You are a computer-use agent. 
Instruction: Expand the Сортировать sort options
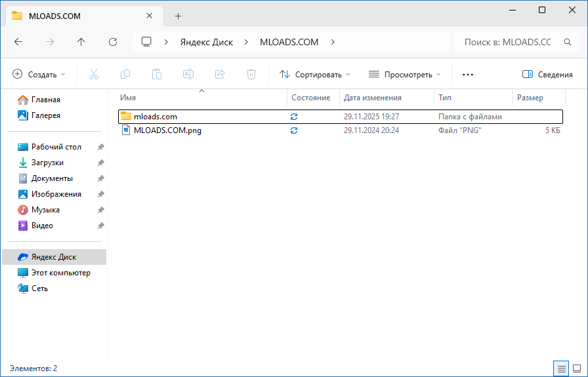[314, 75]
